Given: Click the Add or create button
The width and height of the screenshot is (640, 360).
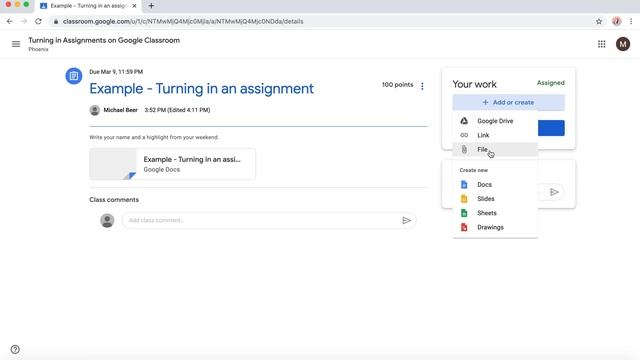Looking at the screenshot, I should point(508,102).
